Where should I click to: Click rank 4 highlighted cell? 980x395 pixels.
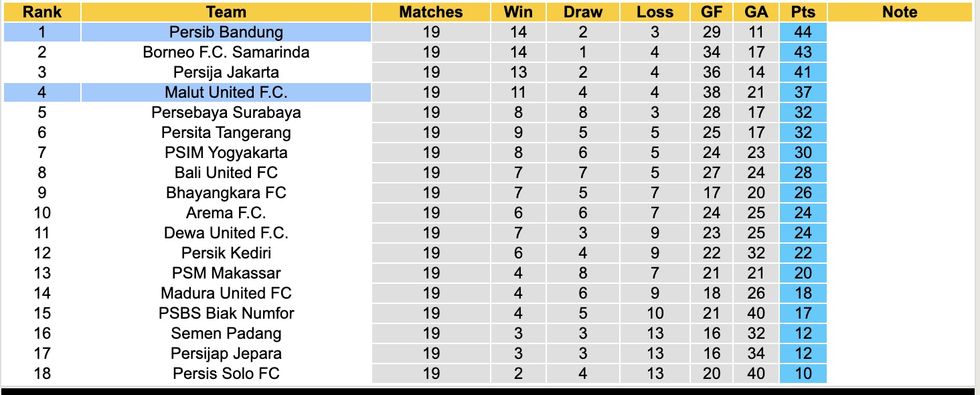[x=42, y=92]
